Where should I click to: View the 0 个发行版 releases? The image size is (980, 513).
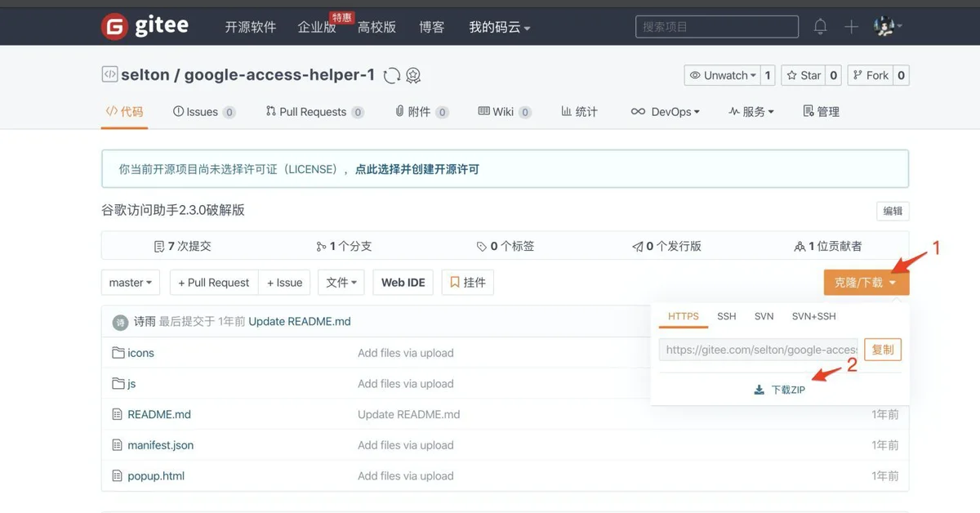pos(666,246)
